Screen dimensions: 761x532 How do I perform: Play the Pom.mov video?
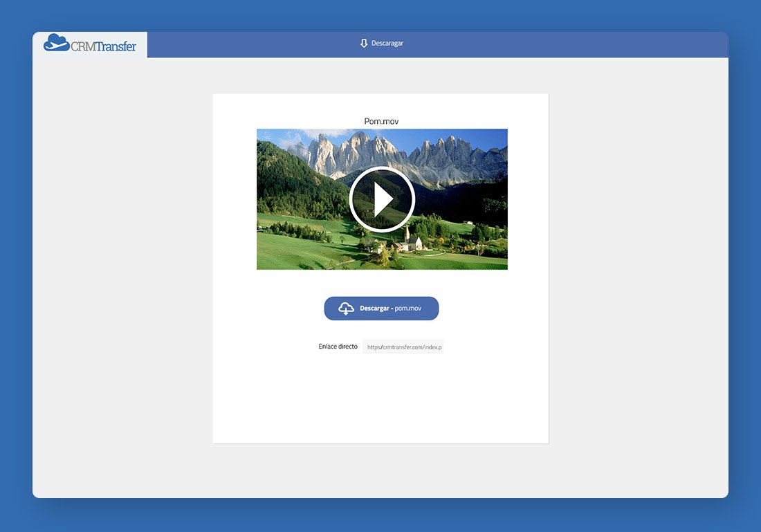(x=382, y=199)
